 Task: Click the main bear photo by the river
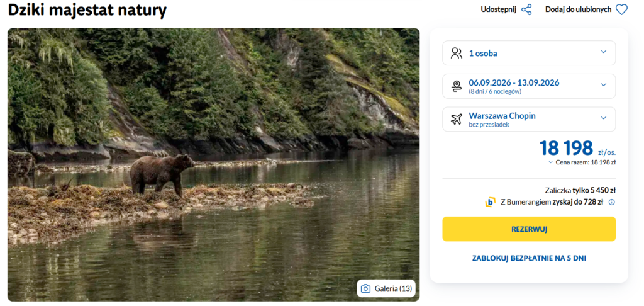tap(213, 164)
